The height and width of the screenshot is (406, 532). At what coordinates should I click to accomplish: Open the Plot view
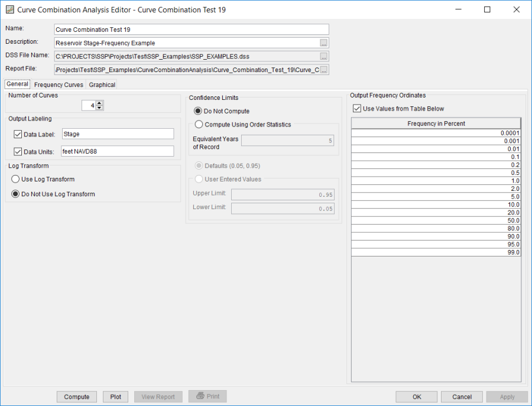click(x=115, y=396)
